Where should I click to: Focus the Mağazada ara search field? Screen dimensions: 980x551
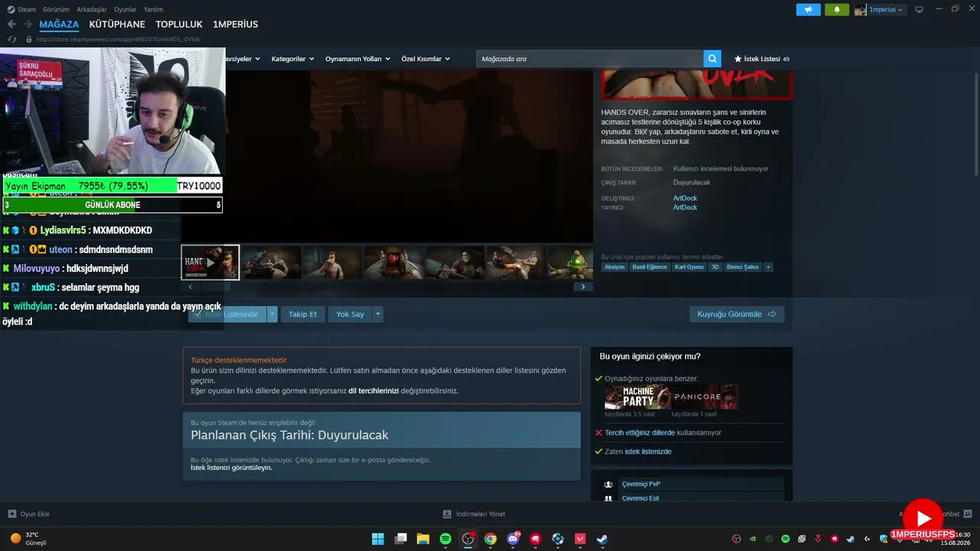(x=590, y=59)
